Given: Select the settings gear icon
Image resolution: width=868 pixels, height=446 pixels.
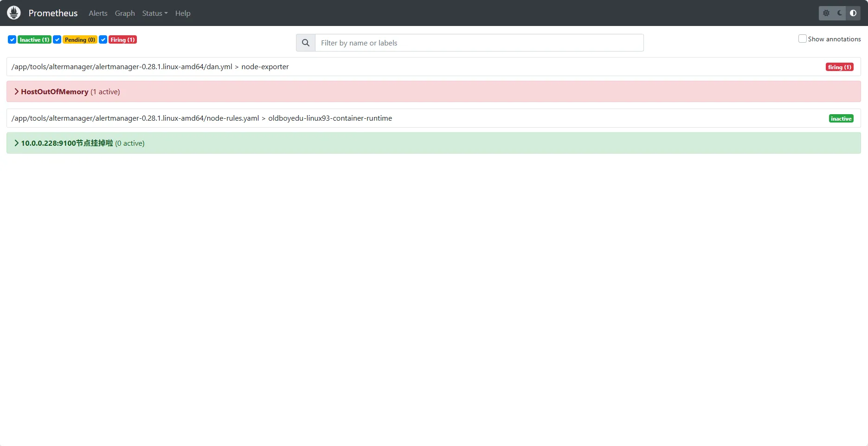Looking at the screenshot, I should pyautogui.click(x=826, y=13).
